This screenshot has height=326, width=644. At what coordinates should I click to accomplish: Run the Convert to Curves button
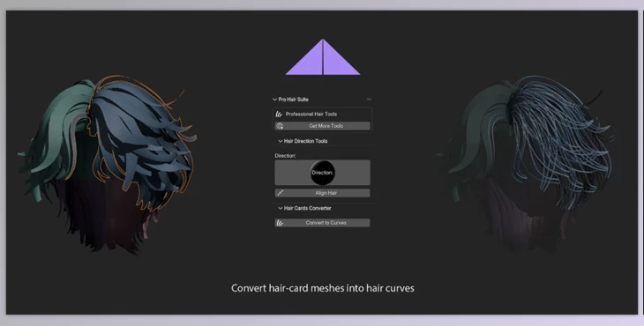pos(322,223)
